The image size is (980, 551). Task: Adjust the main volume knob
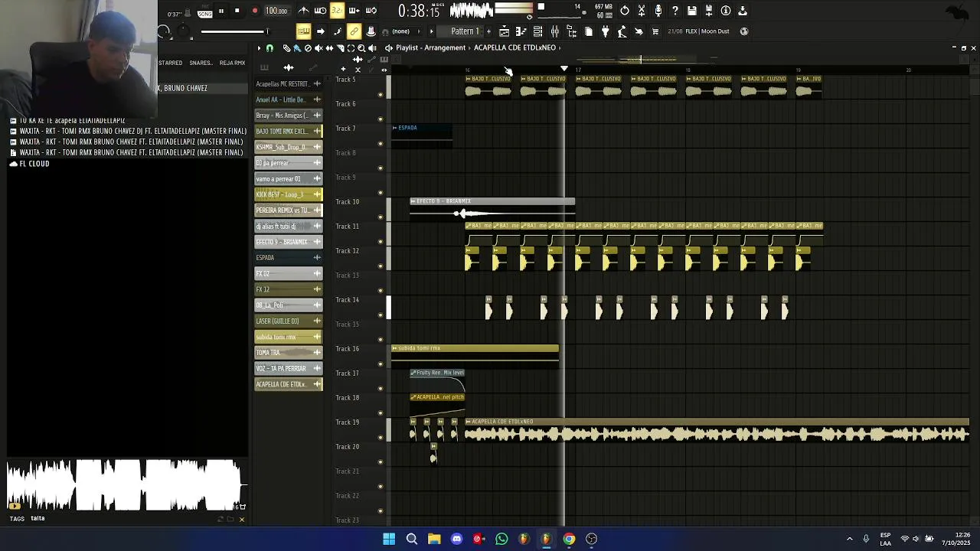pyautogui.click(x=163, y=31)
